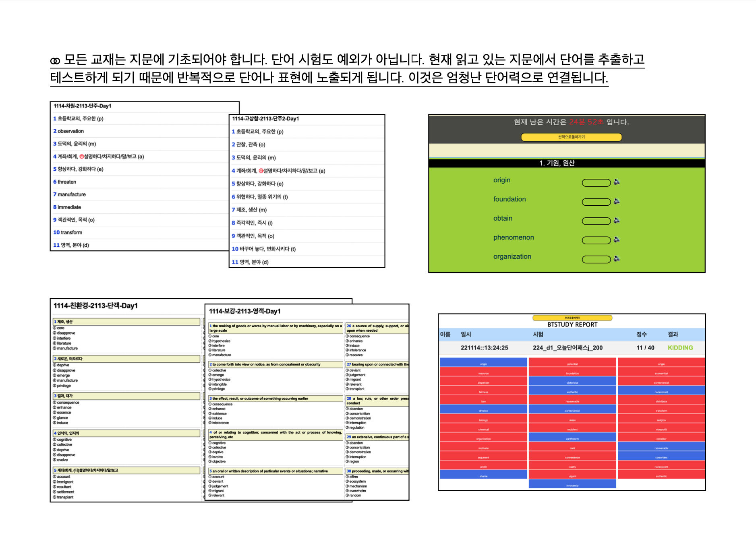Select option ① cognitive under '인식의, 인지의'
Screen dimensions: 756x535
[64, 440]
